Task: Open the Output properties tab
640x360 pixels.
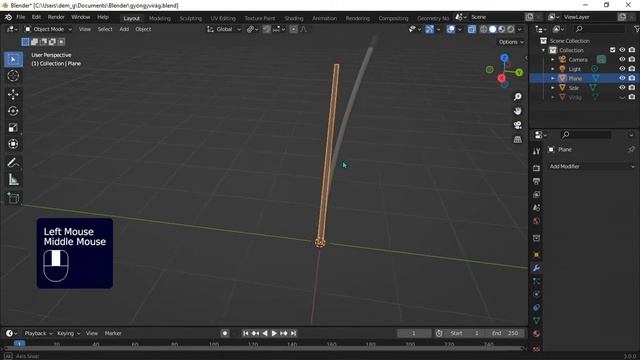Action: coord(536,181)
